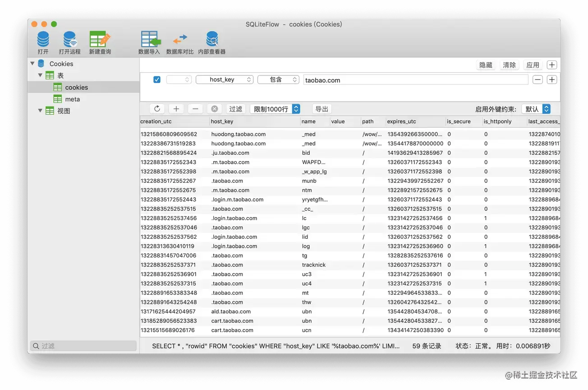Expand the 视图 views tree node
Screen dimensions: 588x390
point(40,111)
